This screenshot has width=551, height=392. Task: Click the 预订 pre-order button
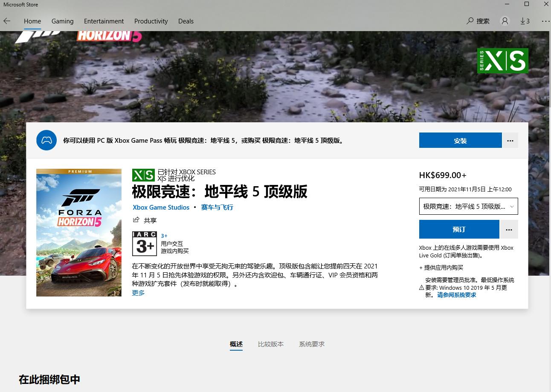click(459, 229)
